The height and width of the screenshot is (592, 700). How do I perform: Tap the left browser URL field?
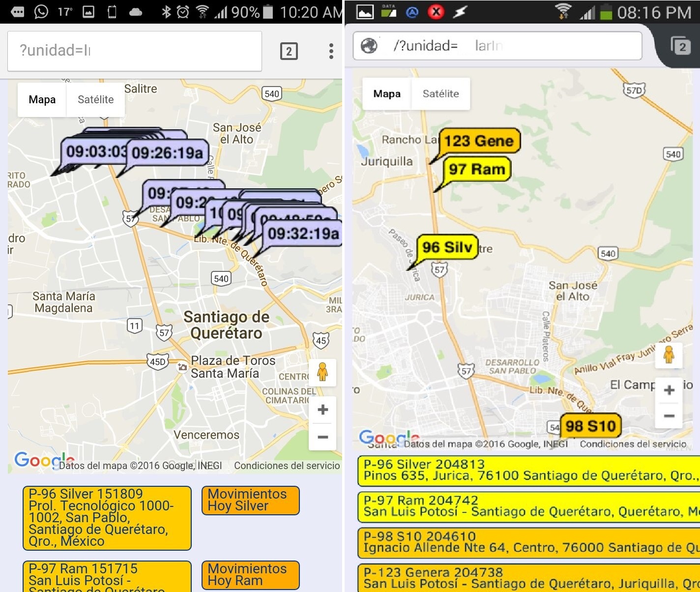tap(134, 51)
